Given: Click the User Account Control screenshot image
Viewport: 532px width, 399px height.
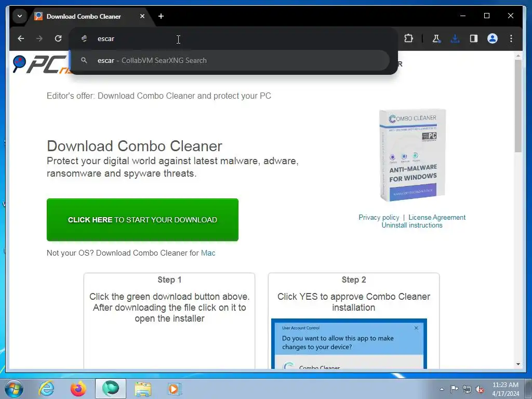Looking at the screenshot, I should (x=349, y=344).
